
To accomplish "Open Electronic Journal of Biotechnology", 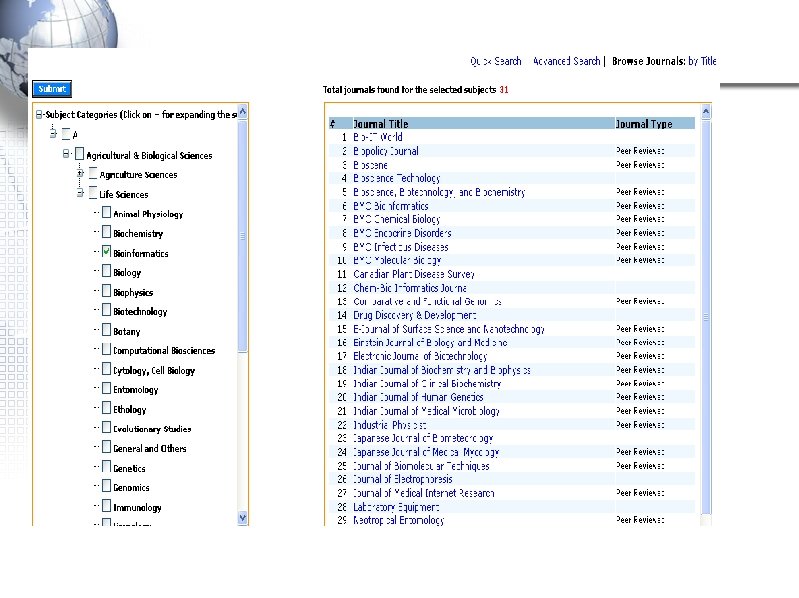I will tap(420, 356).
